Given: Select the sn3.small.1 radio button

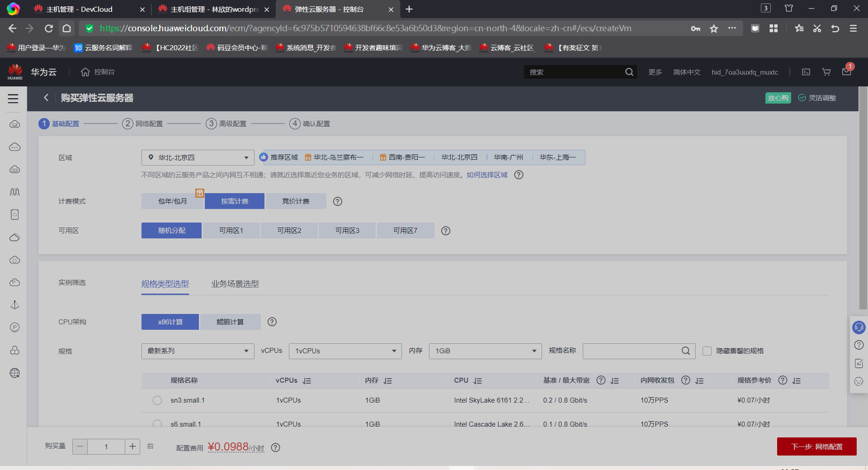Looking at the screenshot, I should [x=157, y=400].
